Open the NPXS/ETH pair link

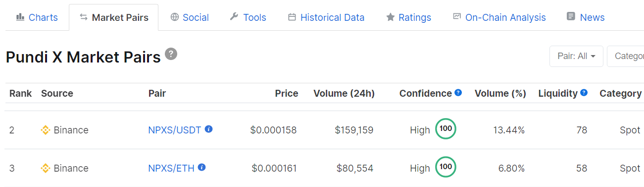(171, 168)
